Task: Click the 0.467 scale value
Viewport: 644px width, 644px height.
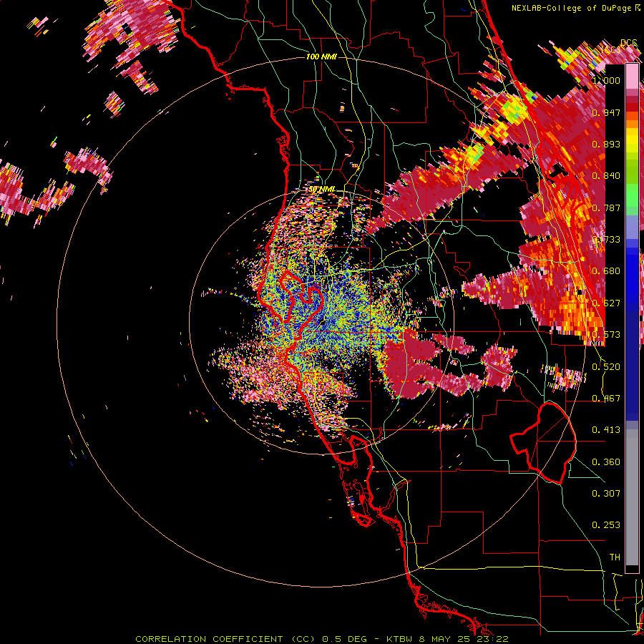Action: click(606, 399)
